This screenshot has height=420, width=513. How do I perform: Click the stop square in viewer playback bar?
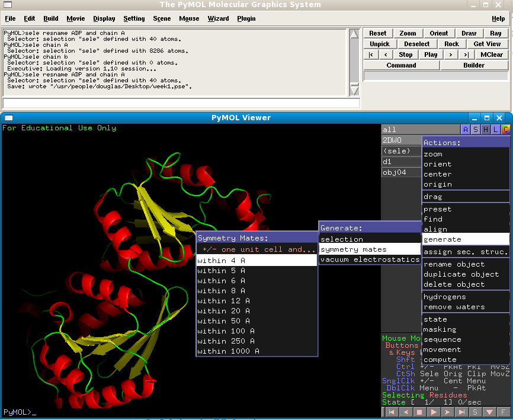point(419,412)
